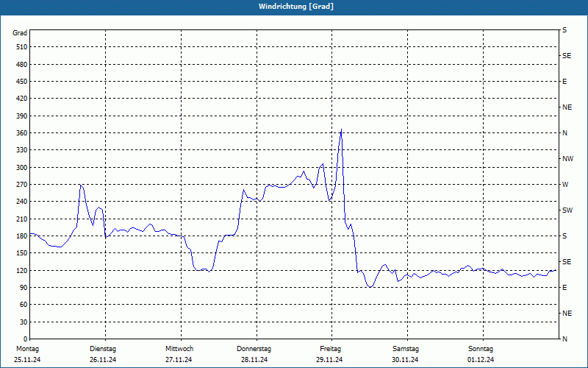Select the date 30.11.24

coord(405,360)
